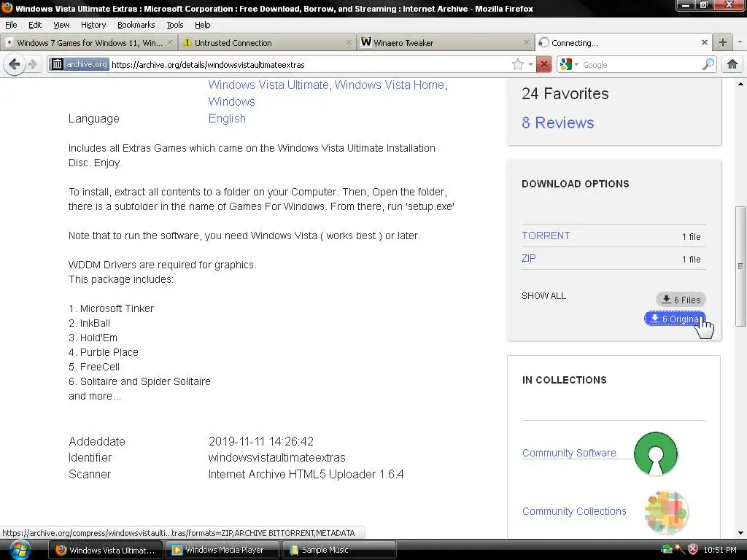This screenshot has height=560, width=747.
Task: Switch to the Untrusted Connection tab
Action: (267, 42)
